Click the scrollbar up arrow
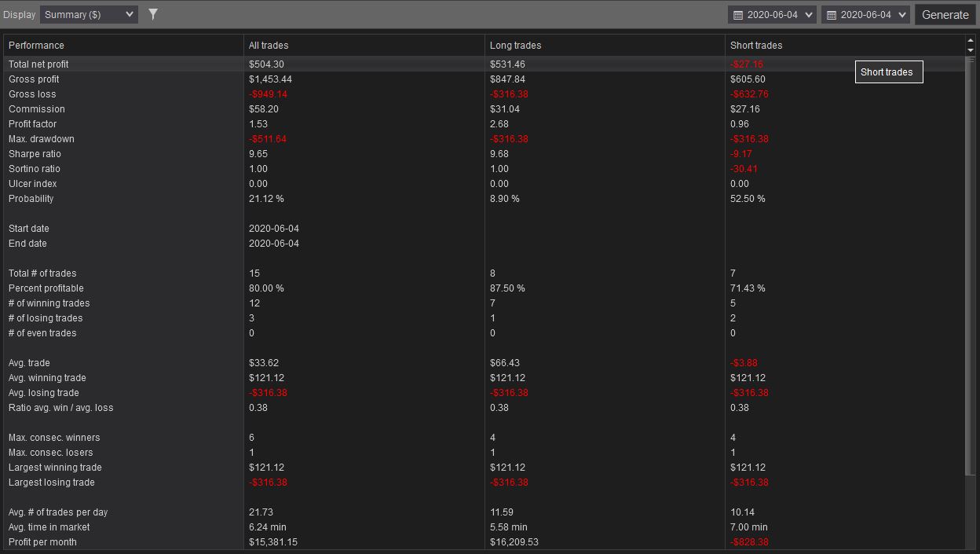The width and height of the screenshot is (980, 554). coord(971,41)
